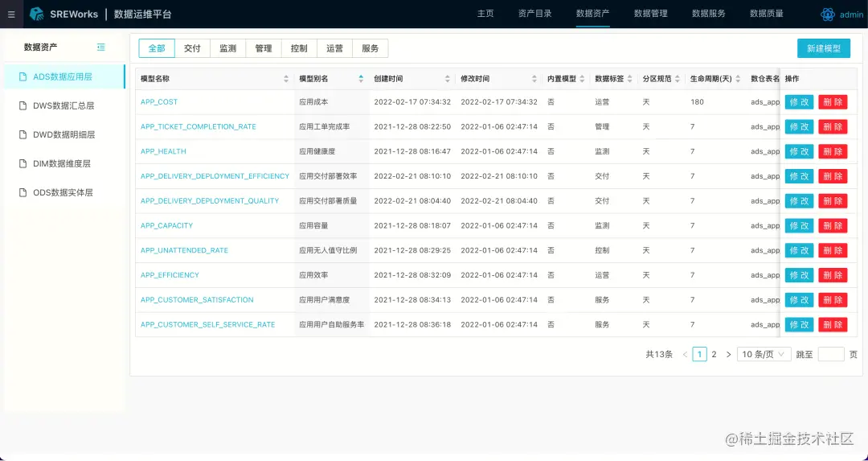Click 修改 for APP_CUSTOMER_SATISFACTION row
Image resolution: width=868 pixels, height=461 pixels.
point(800,300)
